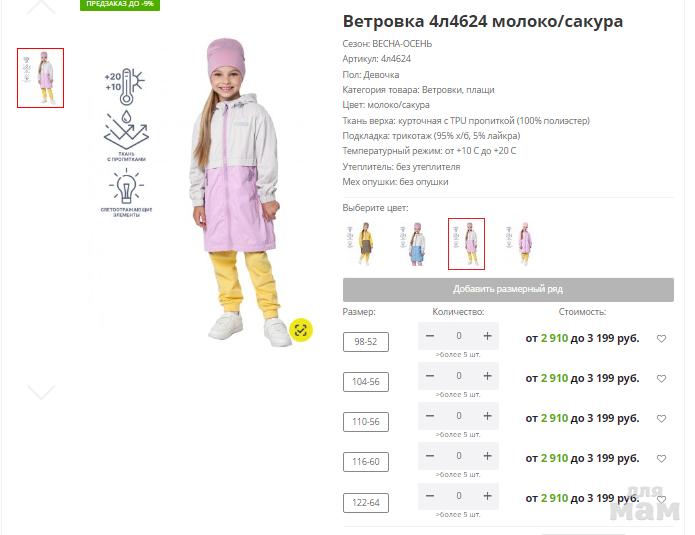Image resolution: width=695 pixels, height=535 pixels.
Task: Click plus for size 110-56 quantity
Action: (488, 416)
